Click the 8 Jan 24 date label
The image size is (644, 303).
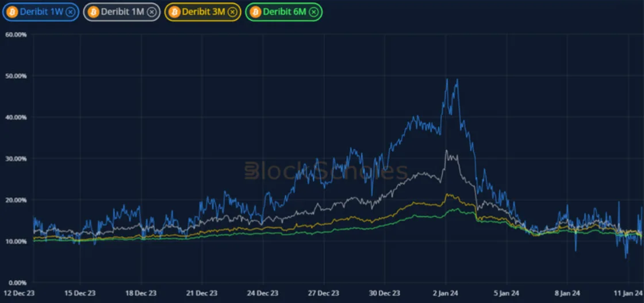pyautogui.click(x=568, y=293)
